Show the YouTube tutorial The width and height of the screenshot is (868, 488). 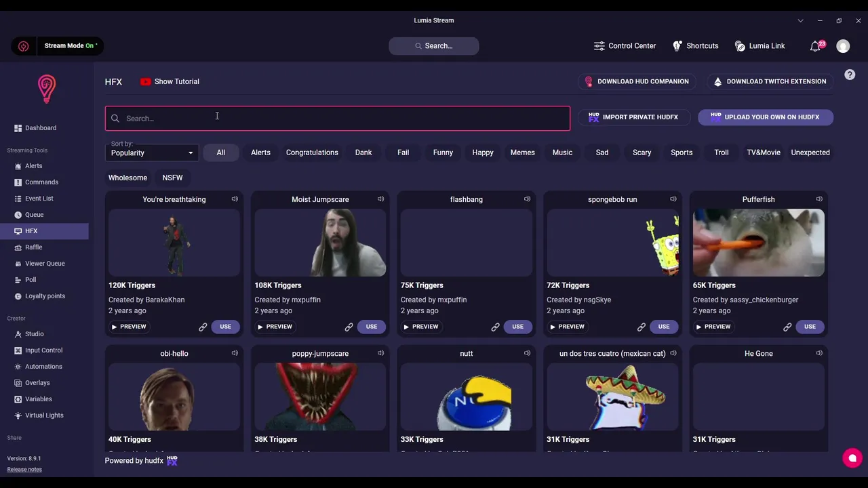click(x=170, y=81)
